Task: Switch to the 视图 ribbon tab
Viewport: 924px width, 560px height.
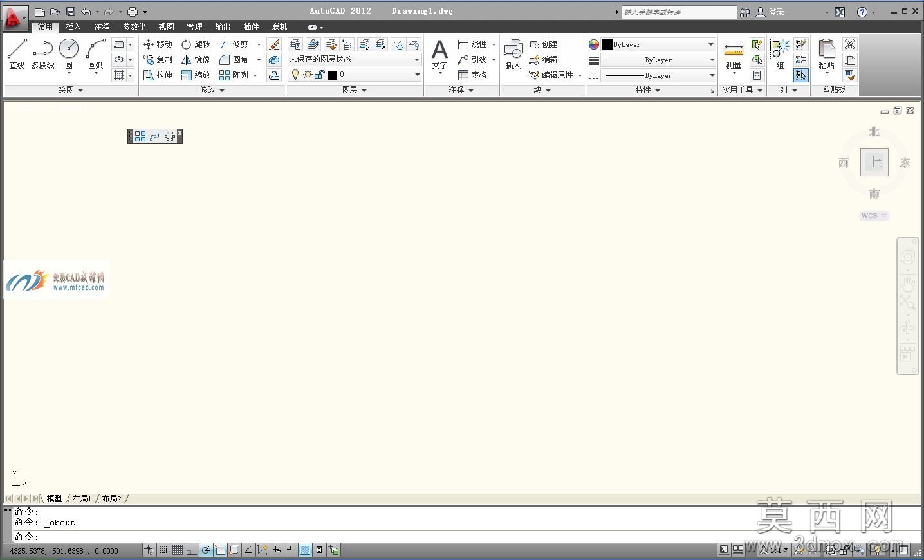Action: point(166,27)
